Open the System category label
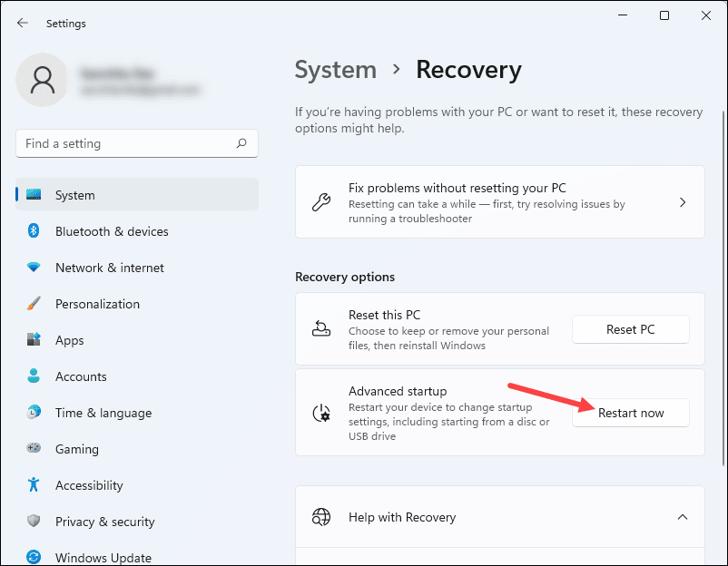Viewport: 728px width, 566px height. [x=74, y=195]
